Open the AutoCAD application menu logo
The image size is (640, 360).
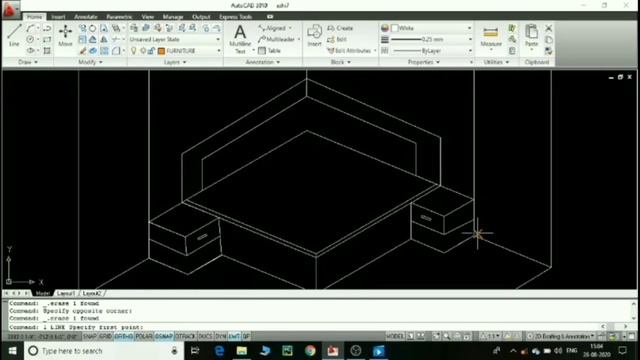pyautogui.click(x=10, y=9)
